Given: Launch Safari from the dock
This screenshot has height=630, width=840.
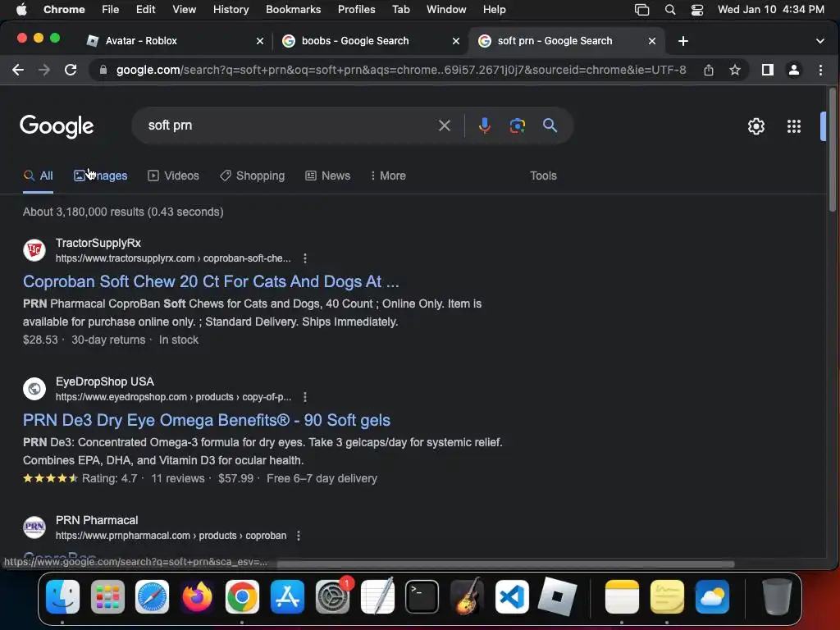Looking at the screenshot, I should click(152, 596).
